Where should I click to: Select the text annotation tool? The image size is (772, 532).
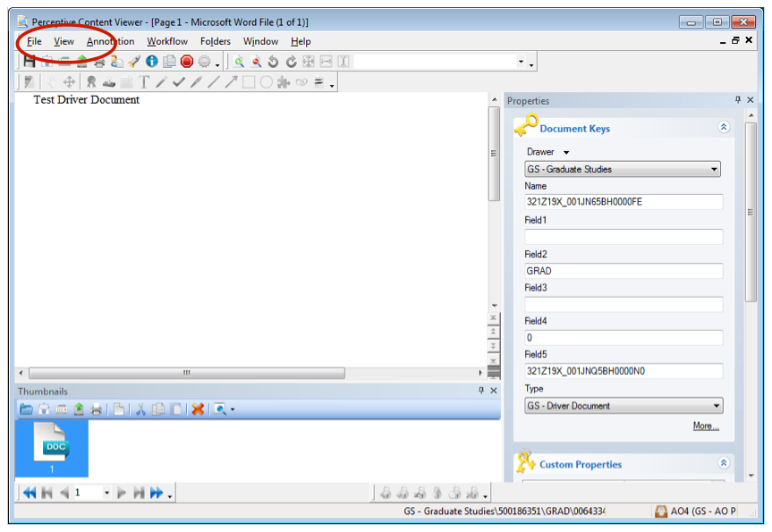click(144, 82)
